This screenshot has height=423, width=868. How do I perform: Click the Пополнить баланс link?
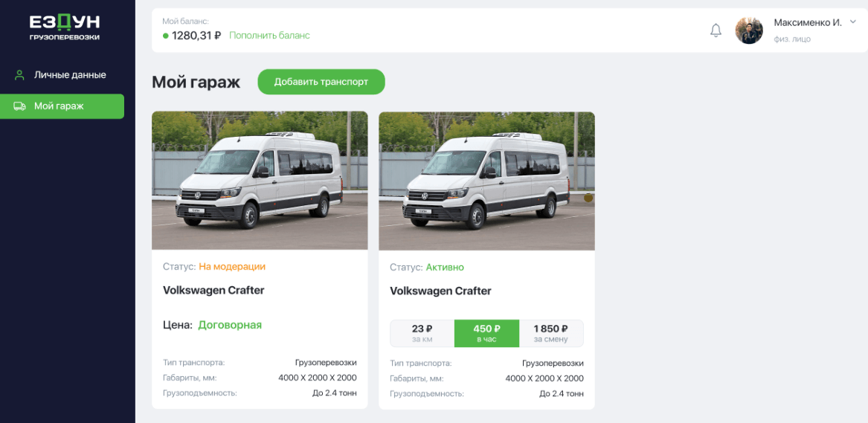pos(269,36)
